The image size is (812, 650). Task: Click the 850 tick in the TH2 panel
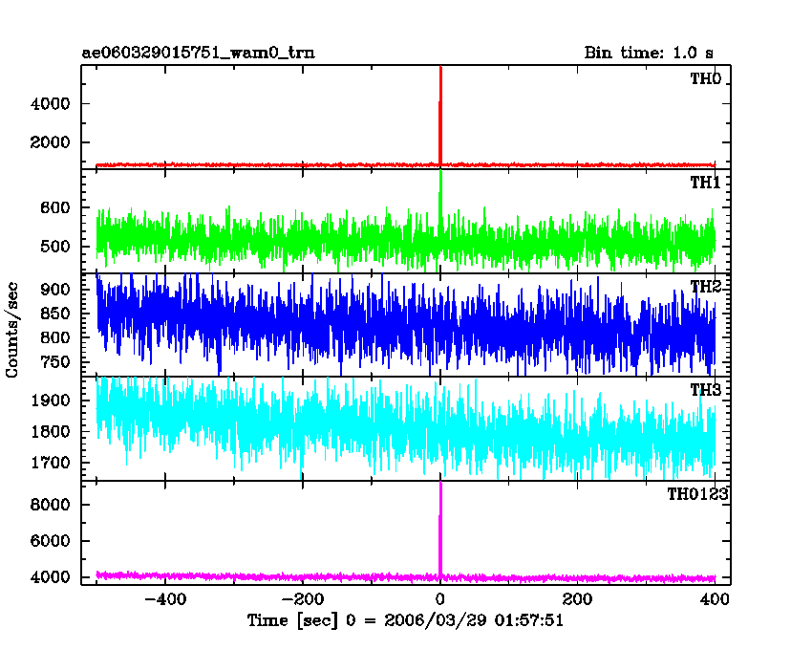pyautogui.click(x=54, y=314)
